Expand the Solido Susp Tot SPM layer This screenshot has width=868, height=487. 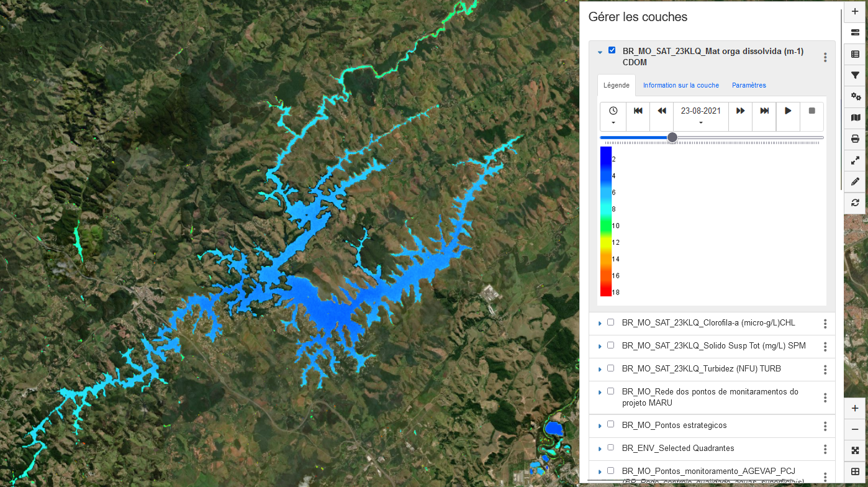pyautogui.click(x=600, y=346)
